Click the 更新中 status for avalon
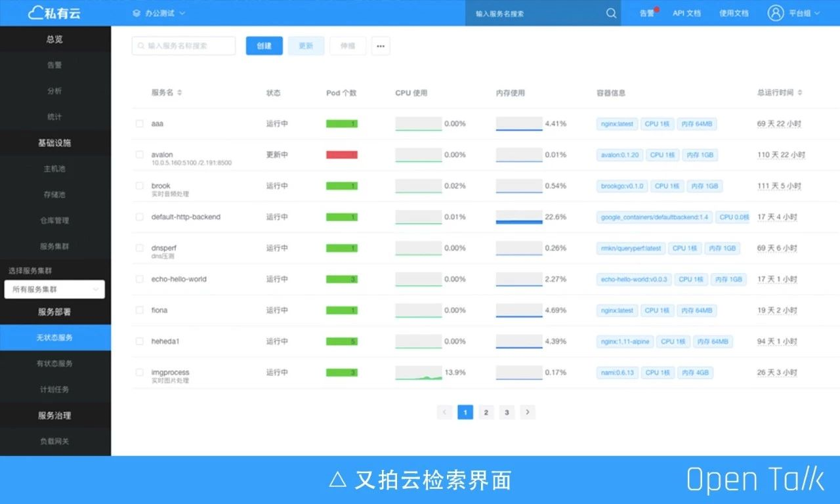The width and height of the screenshot is (840, 504). [277, 155]
